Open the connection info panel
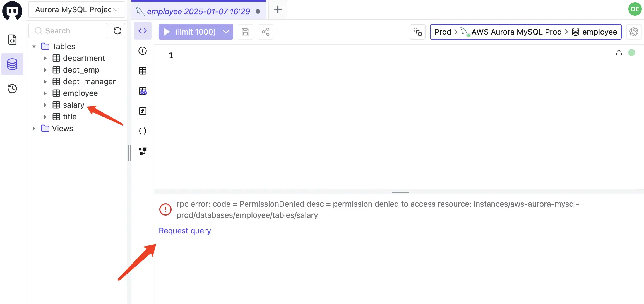The height and width of the screenshot is (304, 644). tap(143, 51)
